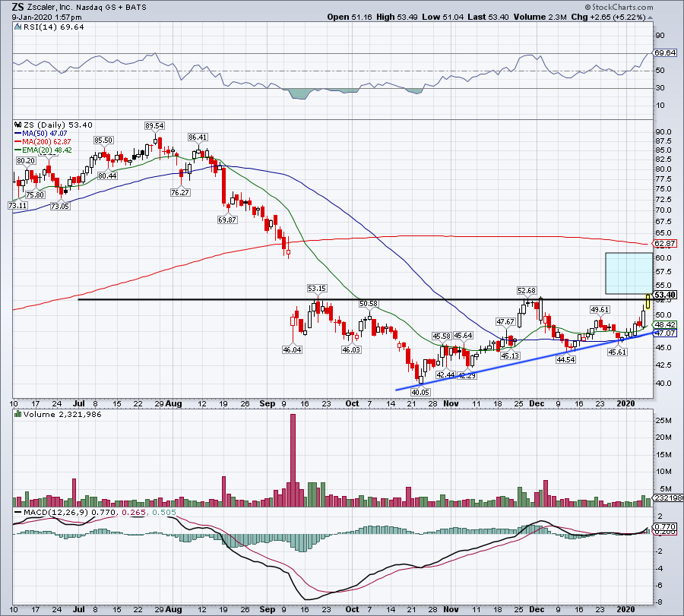This screenshot has width=684, height=616.
Task: Click the 89.54 peak price label
Action: coord(154,125)
